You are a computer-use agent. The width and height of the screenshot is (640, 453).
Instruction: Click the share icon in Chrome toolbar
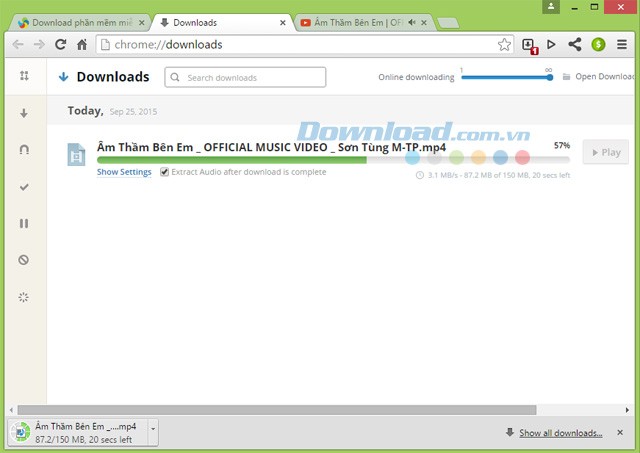tap(575, 44)
